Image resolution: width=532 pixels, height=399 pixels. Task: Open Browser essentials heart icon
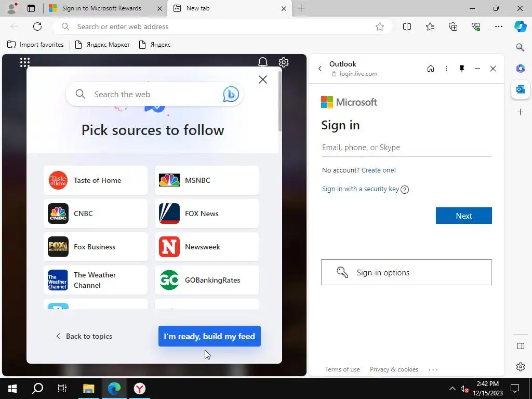tap(476, 26)
